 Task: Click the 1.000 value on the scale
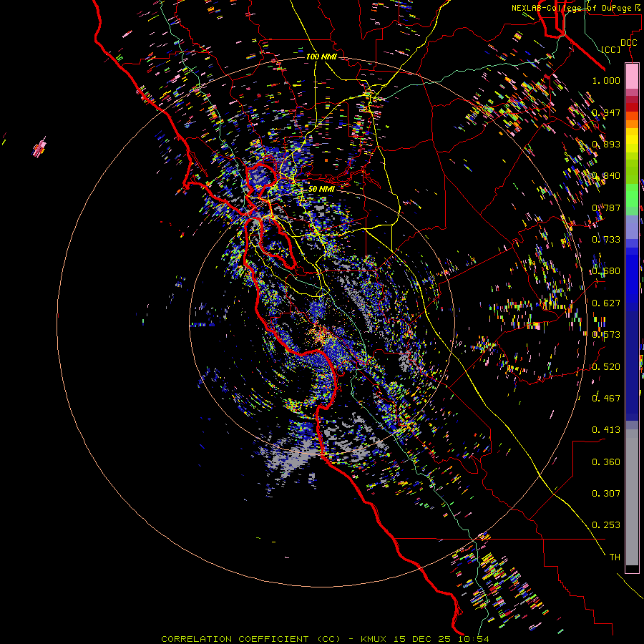(606, 80)
